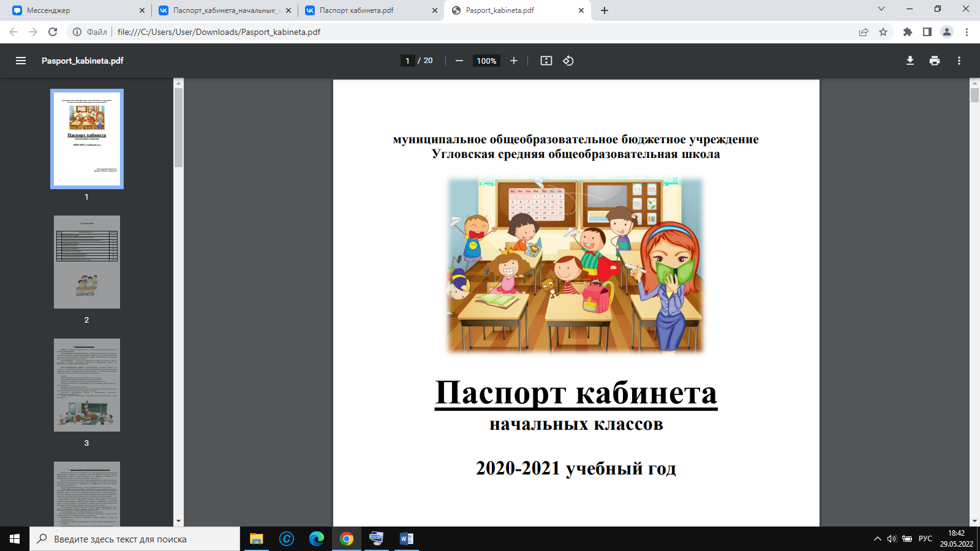The width and height of the screenshot is (980, 551).
Task: View site information icon next to Файл
Action: [x=77, y=32]
